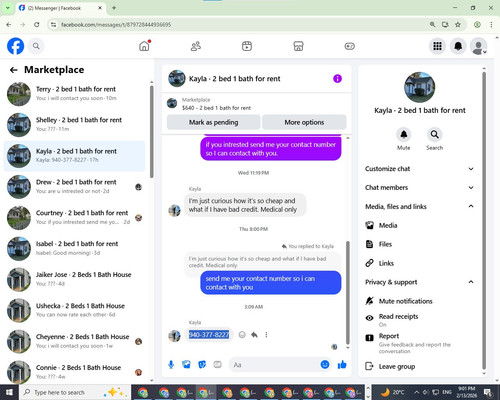Collapse Media, files and links section

[x=419, y=206]
